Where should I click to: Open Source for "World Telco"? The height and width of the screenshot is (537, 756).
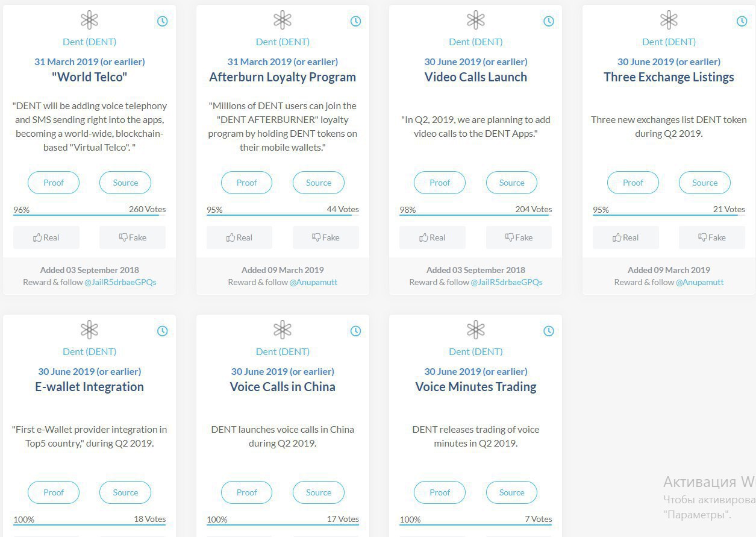[125, 183]
